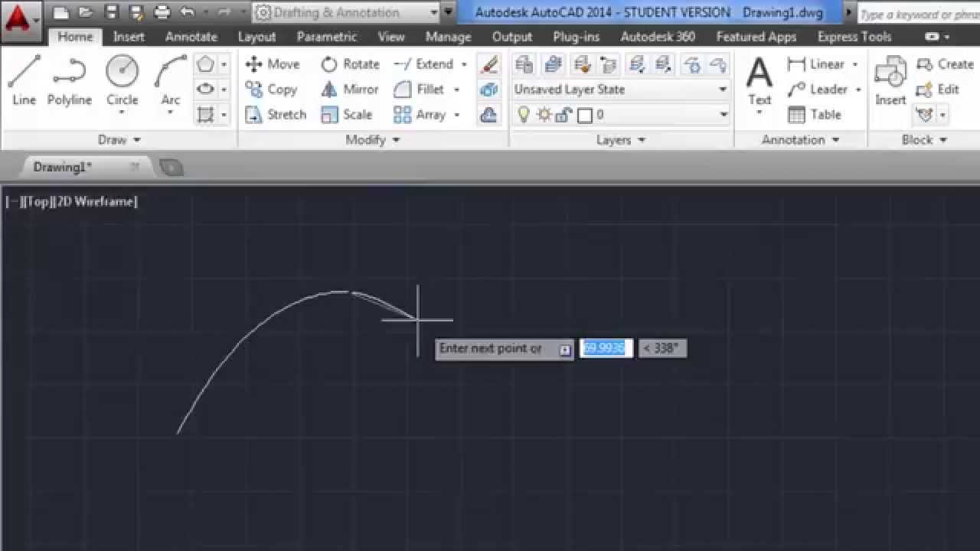980x551 pixels.
Task: Open the View ribbon tab
Action: pyautogui.click(x=391, y=37)
